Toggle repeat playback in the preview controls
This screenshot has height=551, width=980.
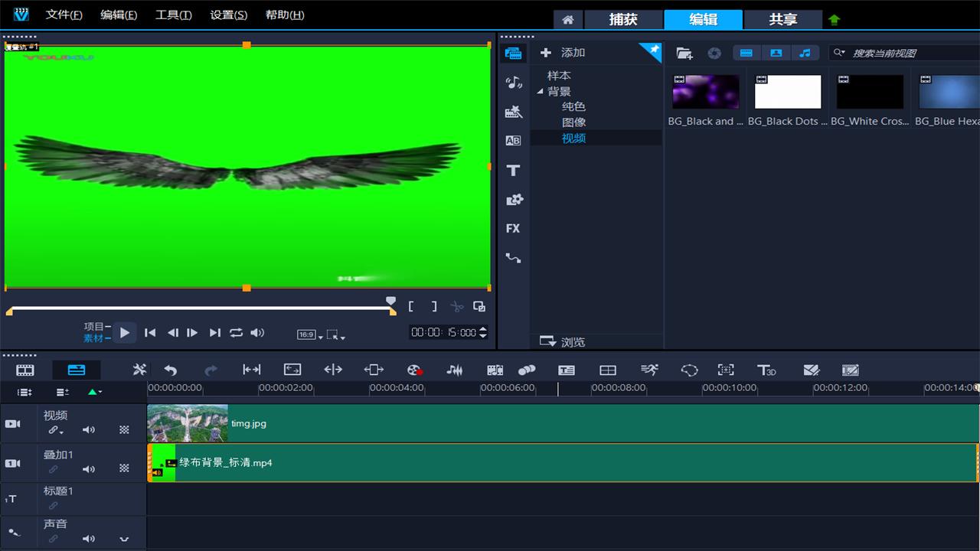click(236, 333)
